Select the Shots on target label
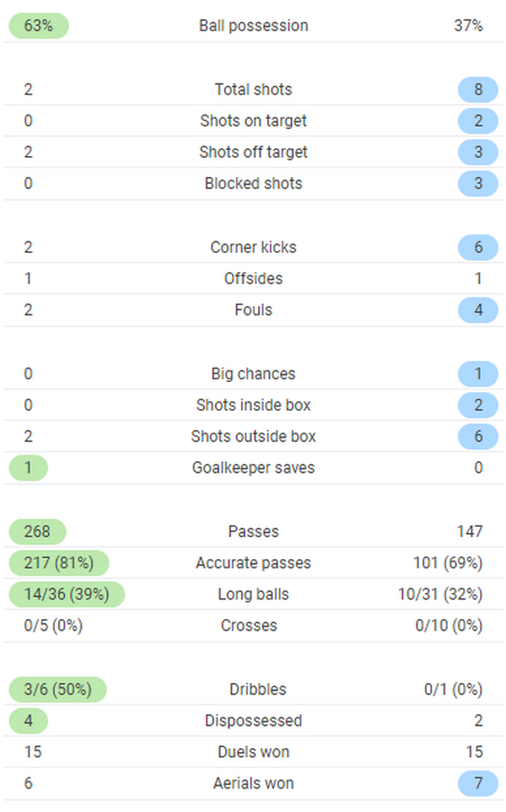Screen dimensions: 506x812 tap(253, 121)
